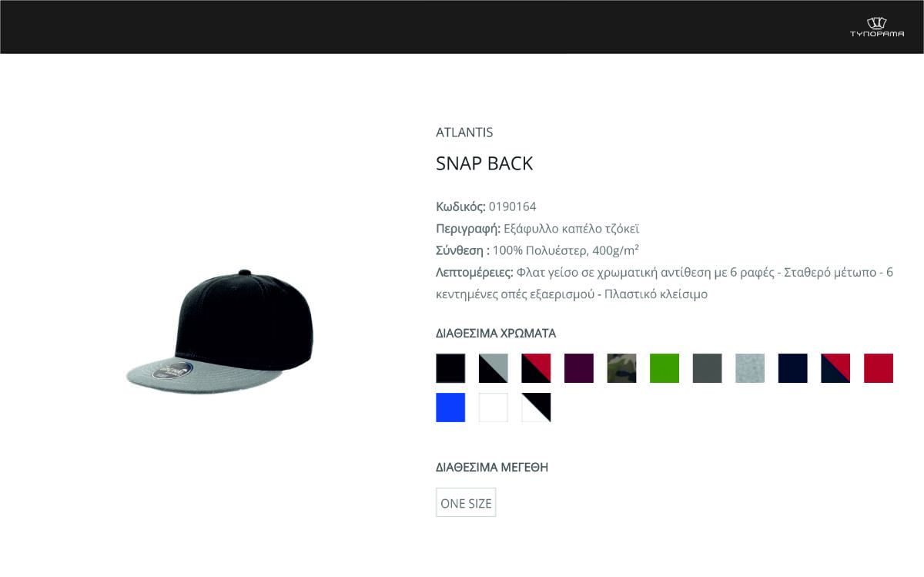Select the bright green color swatch
Image resolution: width=924 pixels, height=577 pixels.
665,368
